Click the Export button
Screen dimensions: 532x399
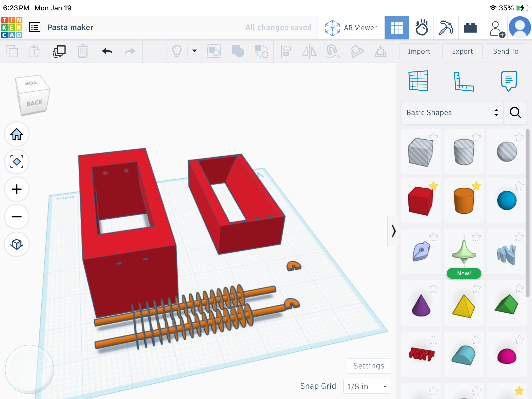tap(462, 51)
